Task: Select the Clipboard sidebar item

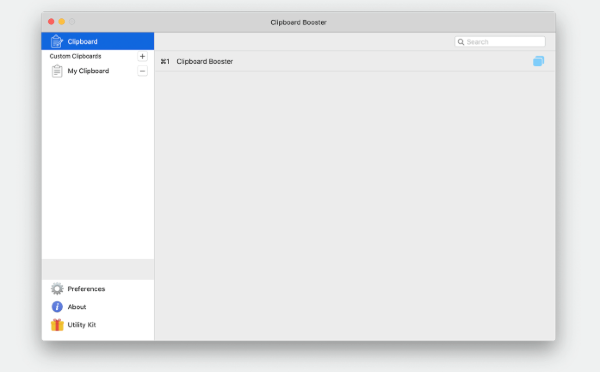Action: 98,41
